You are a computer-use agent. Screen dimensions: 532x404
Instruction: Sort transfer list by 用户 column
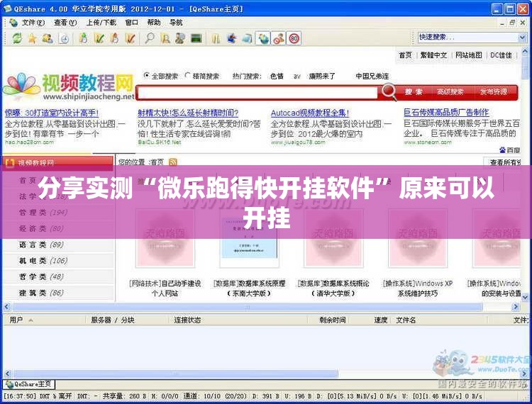tap(16, 320)
